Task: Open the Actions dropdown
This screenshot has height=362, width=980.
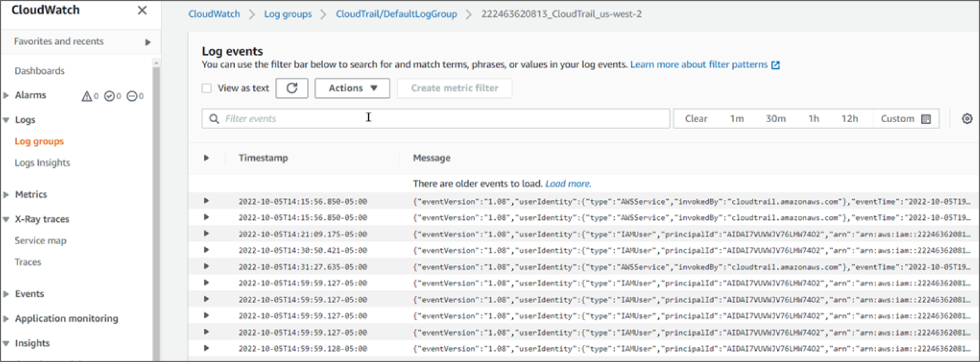Action: [353, 88]
